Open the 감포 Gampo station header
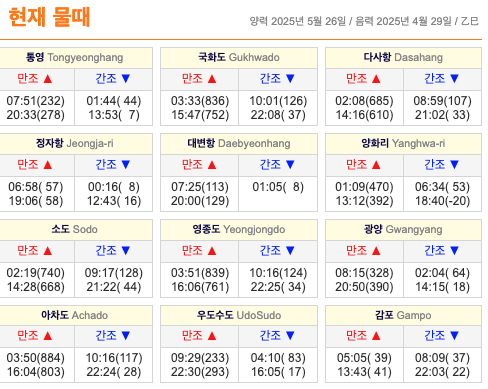This screenshot has height=389, width=488. point(403,315)
